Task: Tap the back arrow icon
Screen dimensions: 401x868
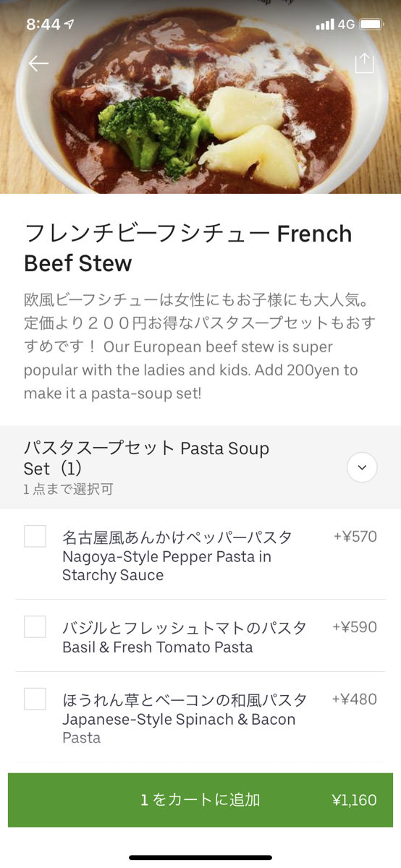Action: [x=38, y=64]
